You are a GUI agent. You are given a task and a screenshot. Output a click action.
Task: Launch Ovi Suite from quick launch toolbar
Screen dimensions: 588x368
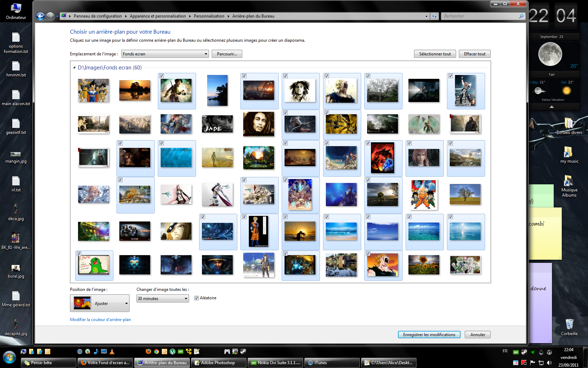click(x=181, y=352)
